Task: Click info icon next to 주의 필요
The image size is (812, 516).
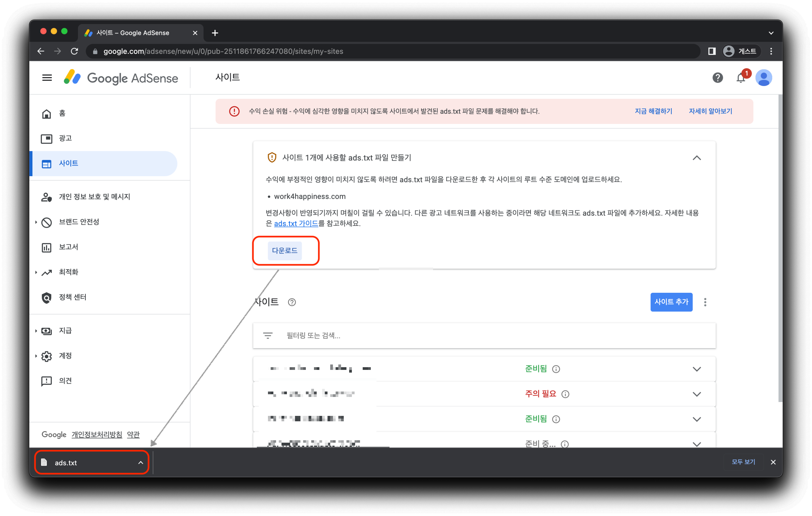Action: click(x=565, y=394)
